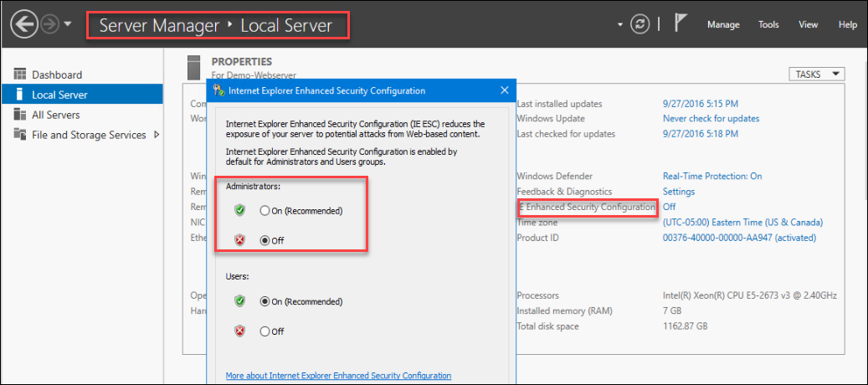This screenshot has height=385, width=868.
Task: Open the dropdown arrow beside refresh icon
Action: [x=620, y=25]
